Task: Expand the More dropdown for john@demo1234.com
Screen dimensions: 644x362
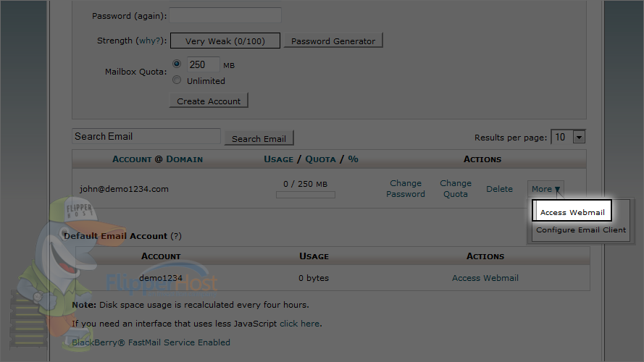Action: 545,189
